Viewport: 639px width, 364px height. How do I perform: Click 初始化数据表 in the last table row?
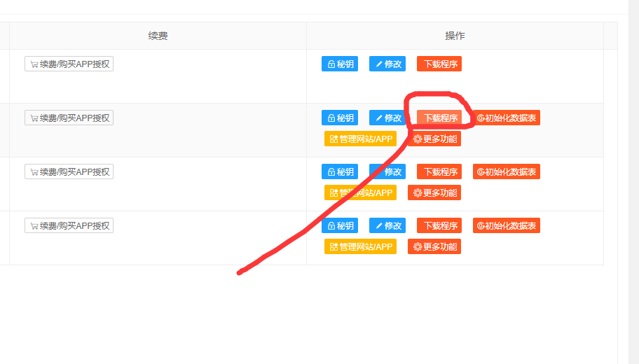[x=507, y=225]
